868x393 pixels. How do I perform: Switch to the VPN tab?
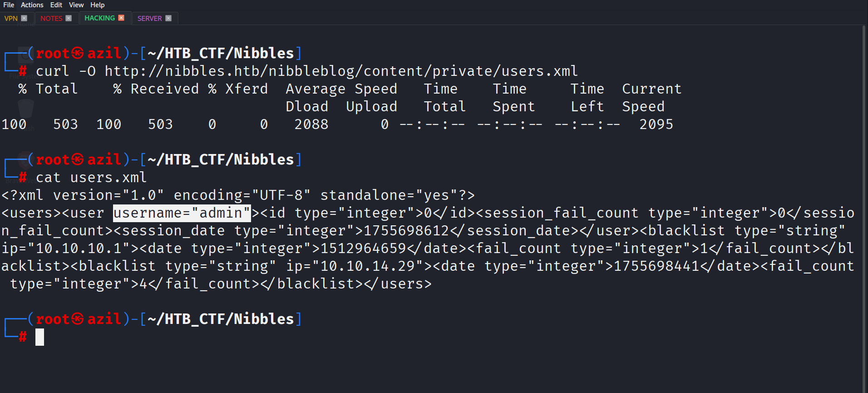(11, 19)
